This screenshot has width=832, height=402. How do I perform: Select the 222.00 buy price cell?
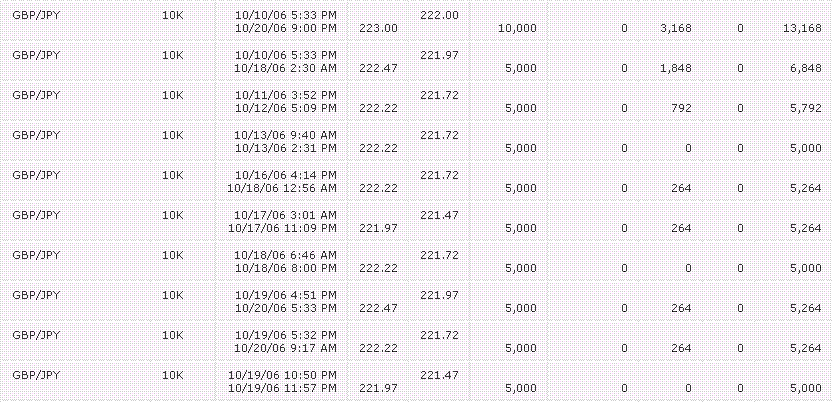[439, 15]
